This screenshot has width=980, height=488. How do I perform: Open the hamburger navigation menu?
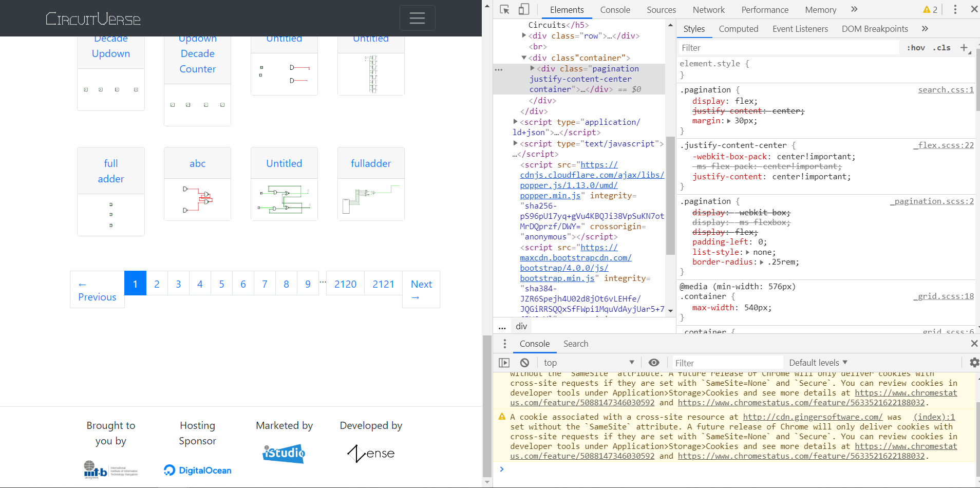[417, 18]
